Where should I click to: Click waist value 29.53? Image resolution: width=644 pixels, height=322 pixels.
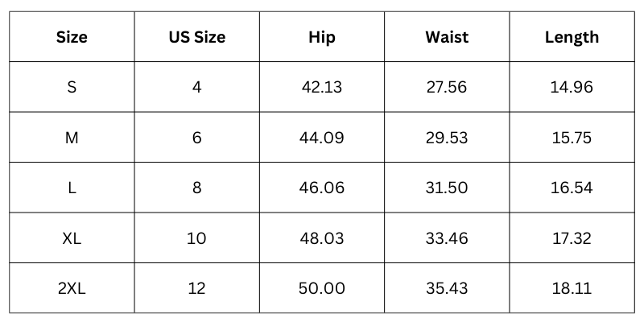tap(446, 138)
